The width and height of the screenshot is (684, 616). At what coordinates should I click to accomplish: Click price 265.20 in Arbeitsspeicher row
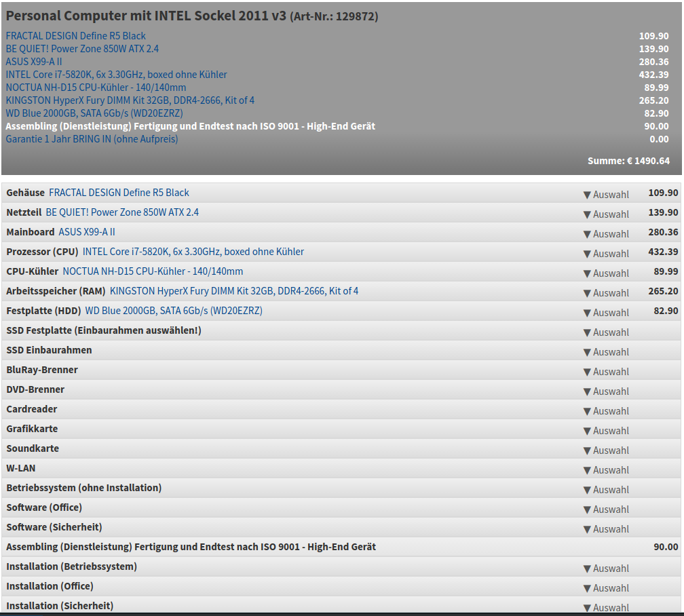(x=663, y=291)
